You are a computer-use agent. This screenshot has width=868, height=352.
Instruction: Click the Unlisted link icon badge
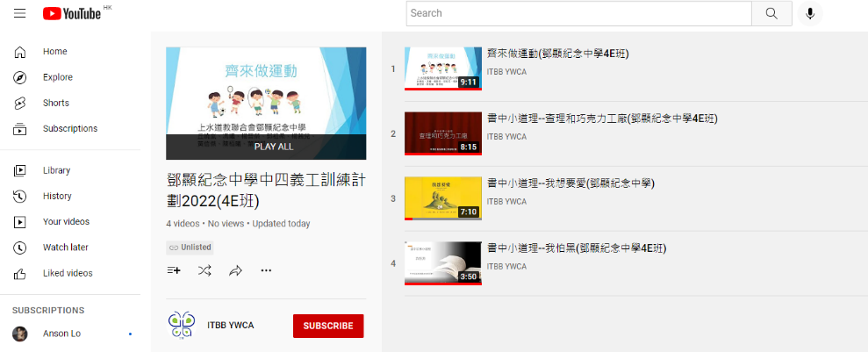pyautogui.click(x=190, y=248)
